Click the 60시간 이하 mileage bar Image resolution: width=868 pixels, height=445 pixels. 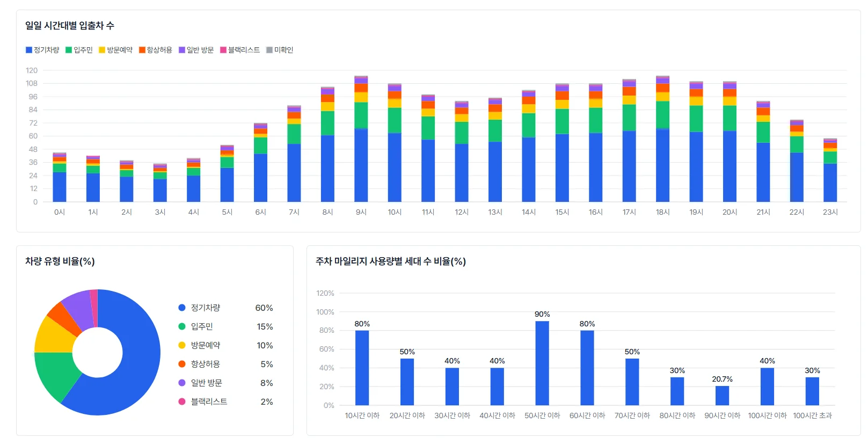click(x=587, y=368)
